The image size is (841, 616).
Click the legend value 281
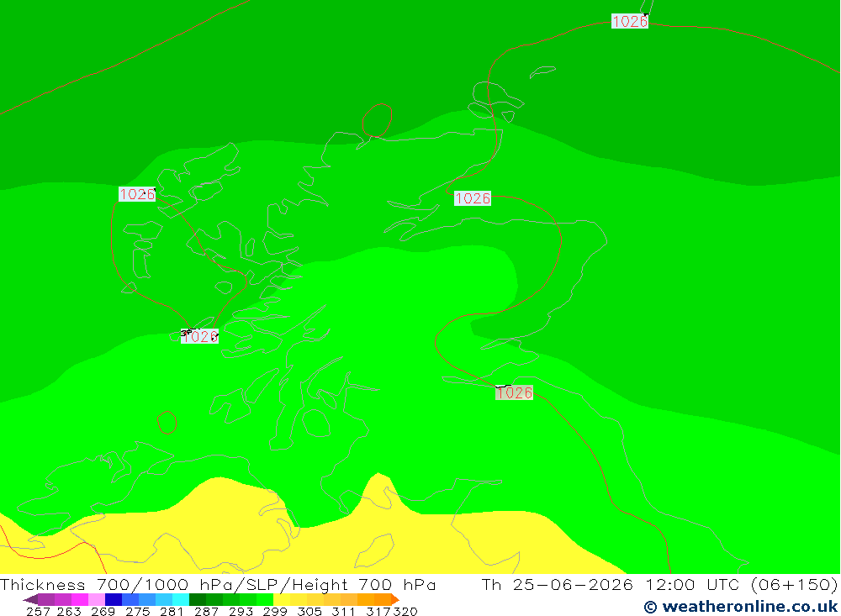(x=172, y=611)
